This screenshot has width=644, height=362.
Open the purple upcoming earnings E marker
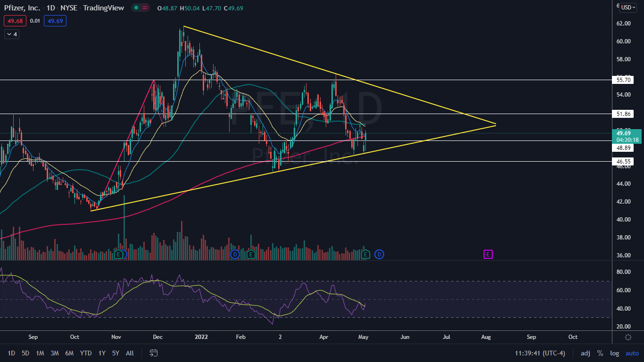coord(488,255)
